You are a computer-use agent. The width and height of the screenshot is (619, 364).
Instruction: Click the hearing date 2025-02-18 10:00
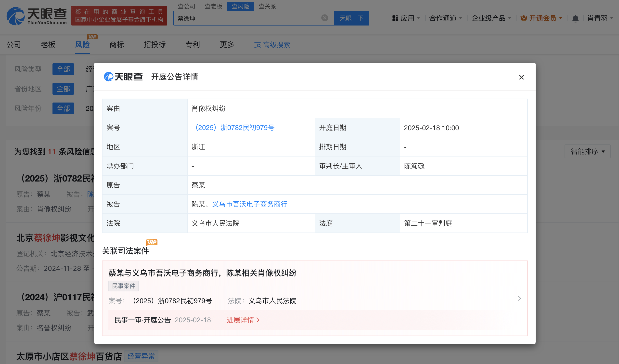(431, 128)
